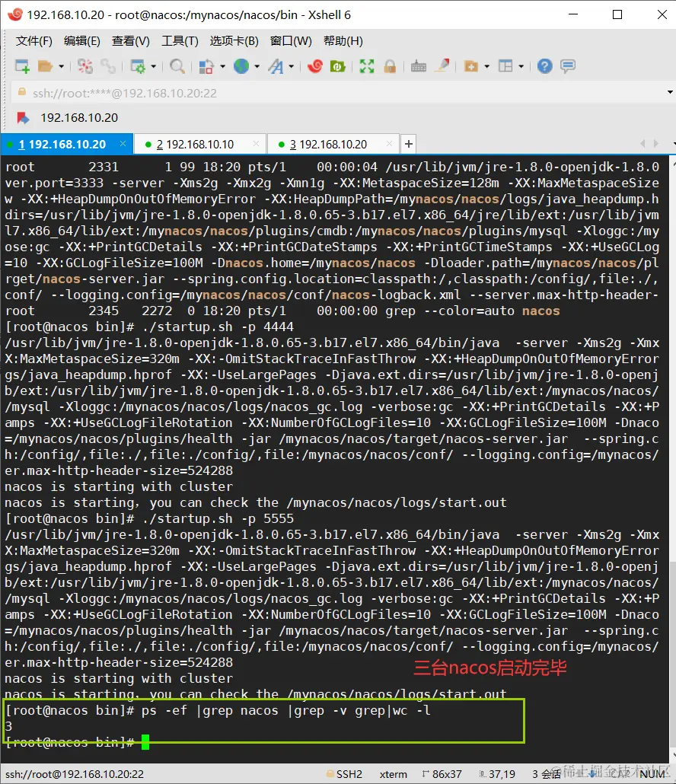
Task: Maximize the Xshell window
Action: coord(617,14)
